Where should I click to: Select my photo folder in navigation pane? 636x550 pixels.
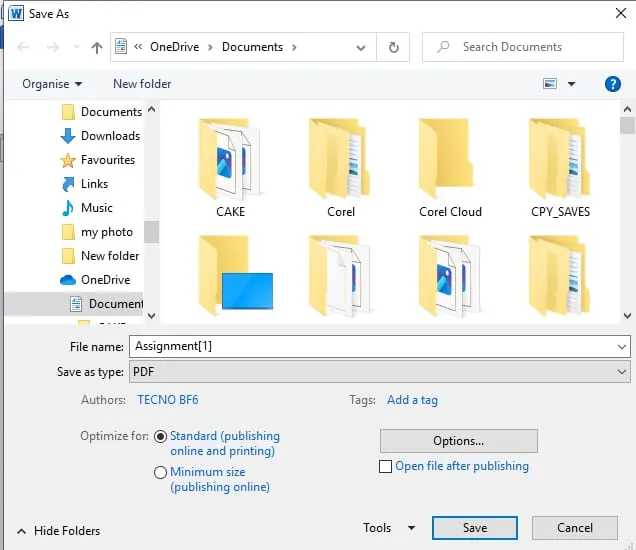97,232
